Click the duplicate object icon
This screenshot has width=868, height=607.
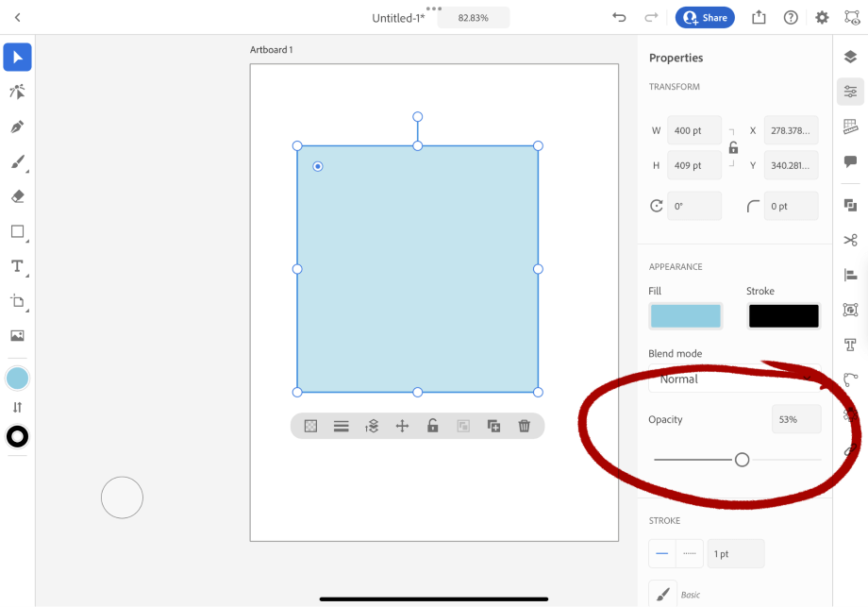click(493, 426)
